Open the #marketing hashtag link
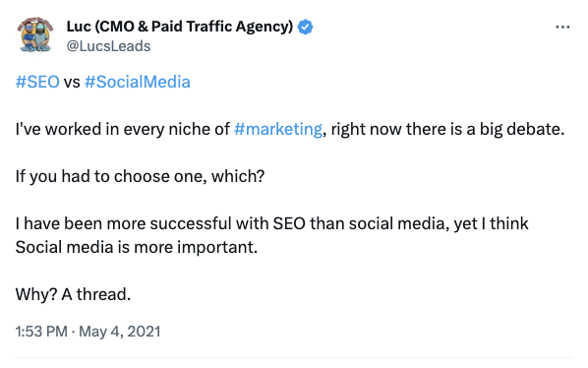588x368 pixels. [278, 130]
